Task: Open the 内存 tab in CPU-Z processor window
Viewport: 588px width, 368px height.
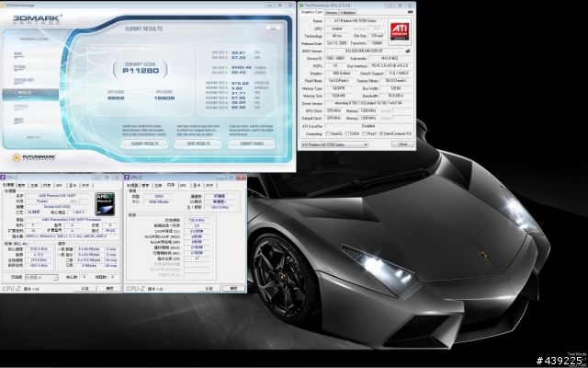Action: point(47,186)
